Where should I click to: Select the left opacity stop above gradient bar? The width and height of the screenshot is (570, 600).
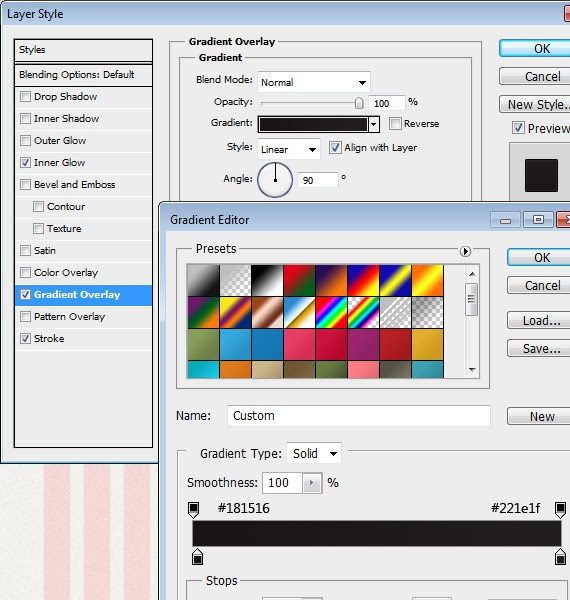pyautogui.click(x=194, y=510)
